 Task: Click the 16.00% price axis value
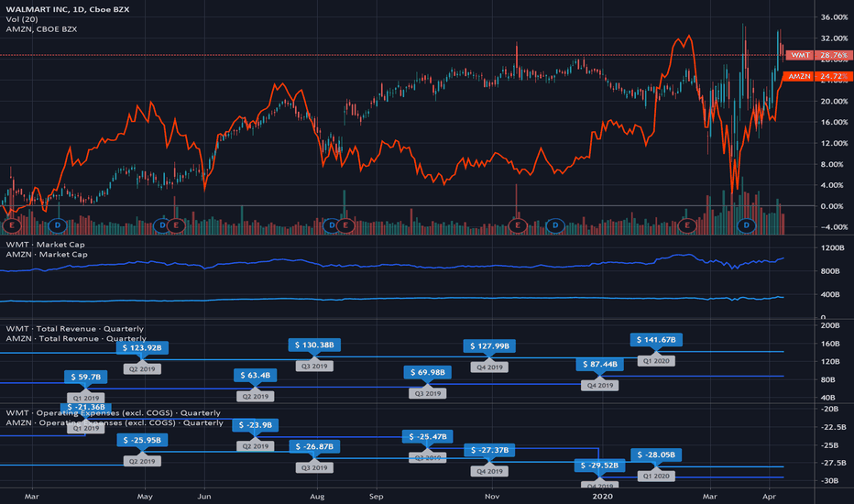(834, 122)
